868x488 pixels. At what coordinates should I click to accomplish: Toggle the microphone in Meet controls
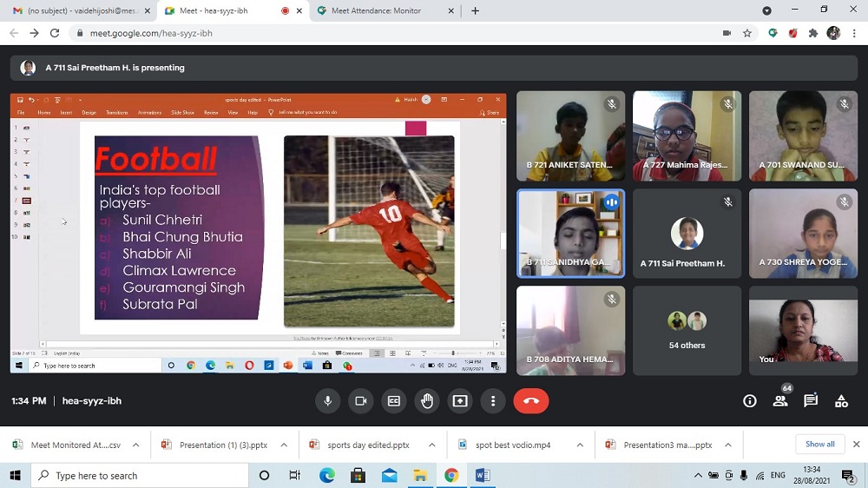pyautogui.click(x=328, y=401)
